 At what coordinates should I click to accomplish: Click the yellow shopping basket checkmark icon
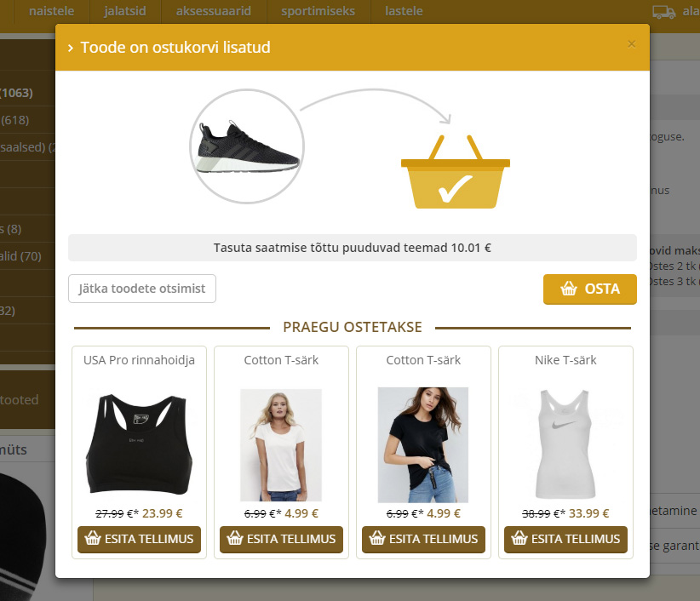coord(456,172)
